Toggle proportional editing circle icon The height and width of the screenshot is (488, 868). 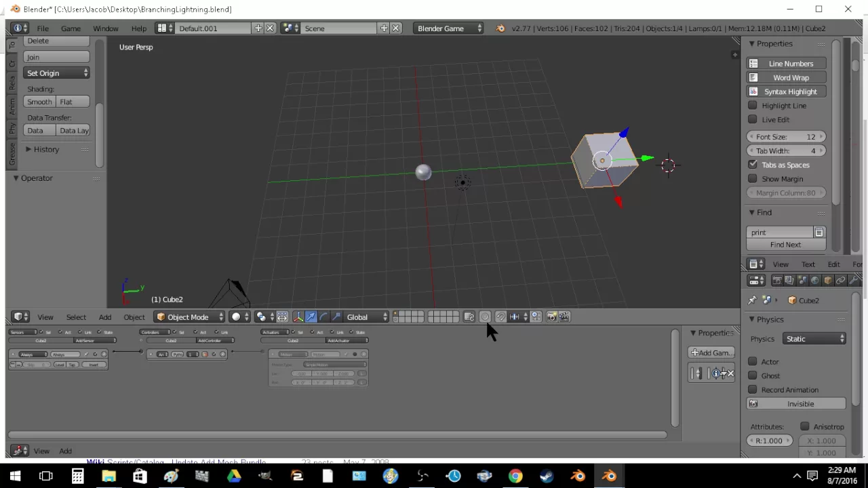tap(485, 317)
